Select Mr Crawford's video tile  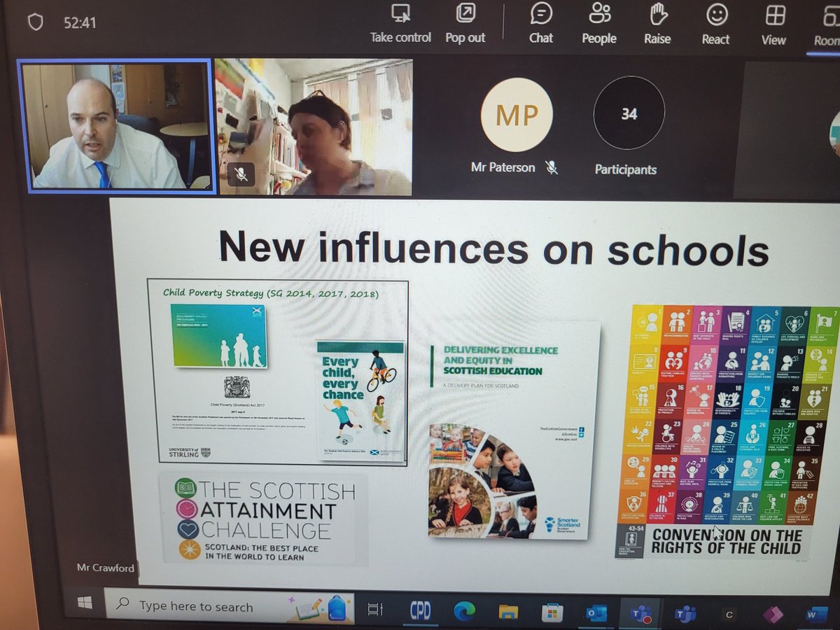click(119, 126)
